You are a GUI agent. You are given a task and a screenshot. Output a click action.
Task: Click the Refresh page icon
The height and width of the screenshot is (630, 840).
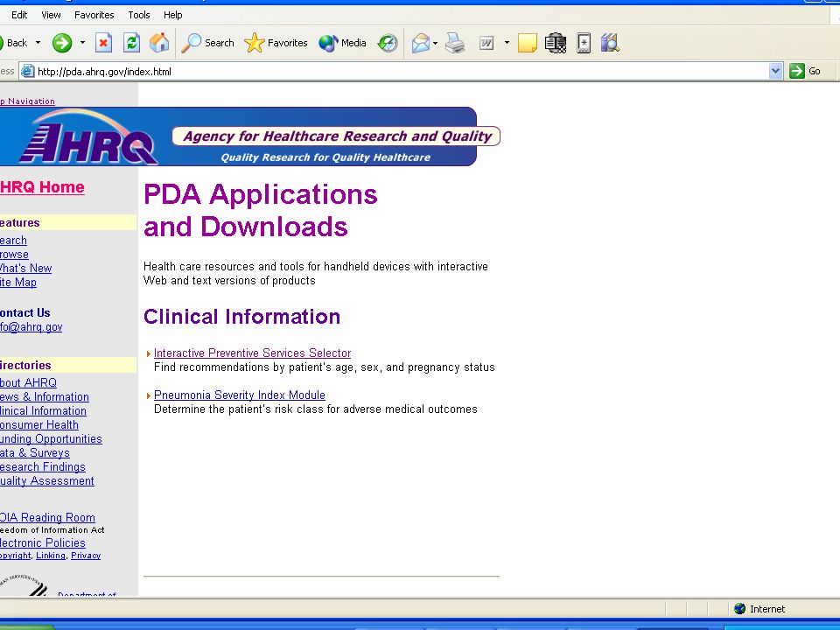click(131, 43)
